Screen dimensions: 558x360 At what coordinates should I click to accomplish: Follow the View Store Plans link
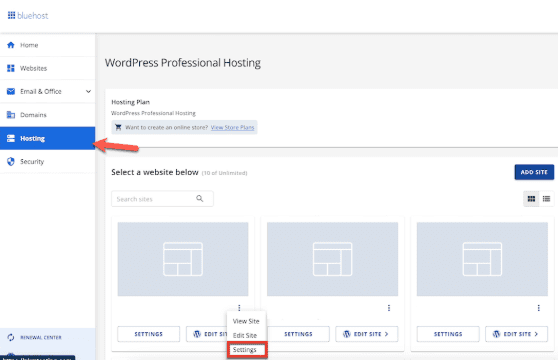(x=232, y=127)
